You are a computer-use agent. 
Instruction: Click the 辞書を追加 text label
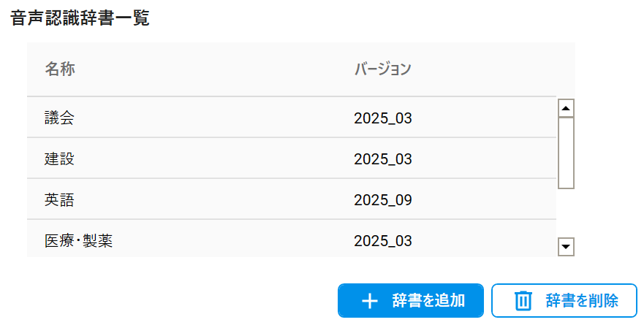point(428,301)
